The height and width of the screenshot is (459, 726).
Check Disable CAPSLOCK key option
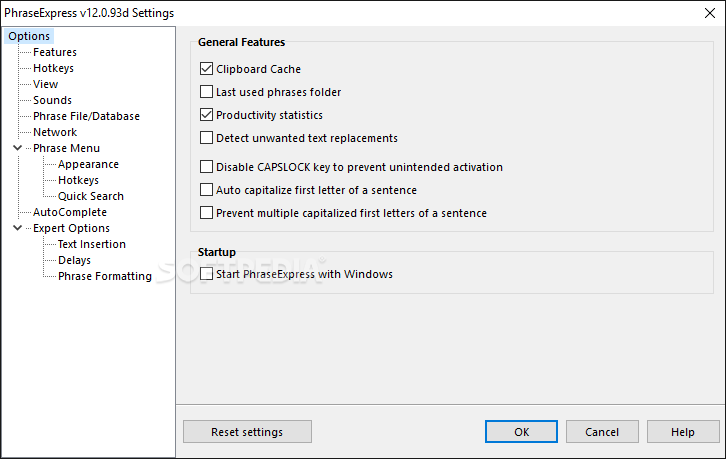[207, 167]
